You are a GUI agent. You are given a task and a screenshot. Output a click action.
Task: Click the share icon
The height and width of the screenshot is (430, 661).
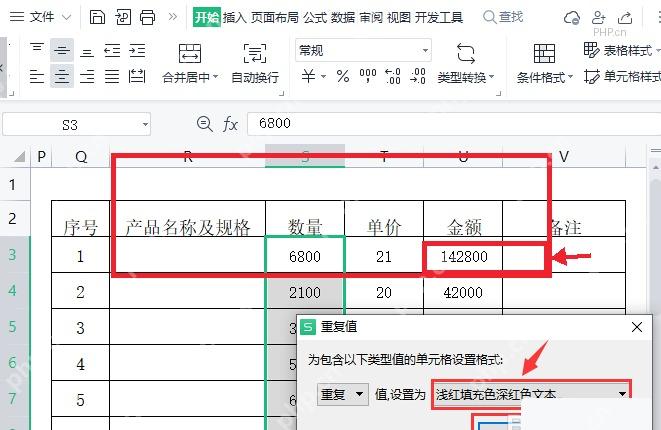pos(625,17)
